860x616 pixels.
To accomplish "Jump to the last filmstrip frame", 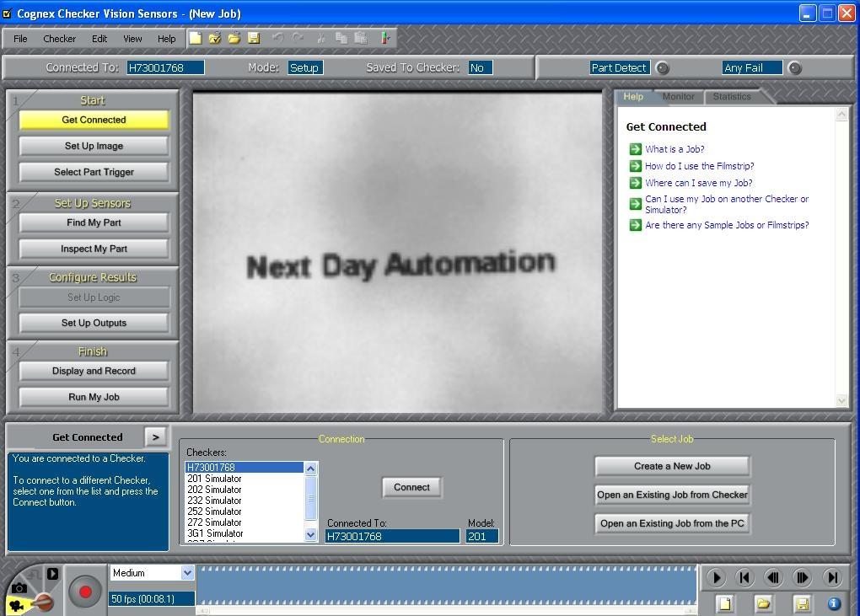I will (x=832, y=577).
